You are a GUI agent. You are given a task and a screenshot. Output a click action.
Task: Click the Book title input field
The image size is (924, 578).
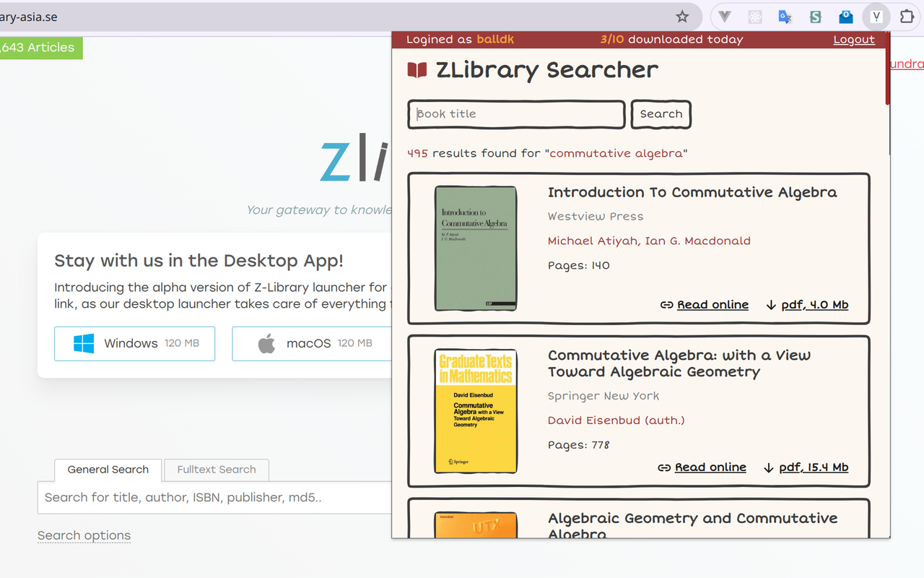[516, 114]
